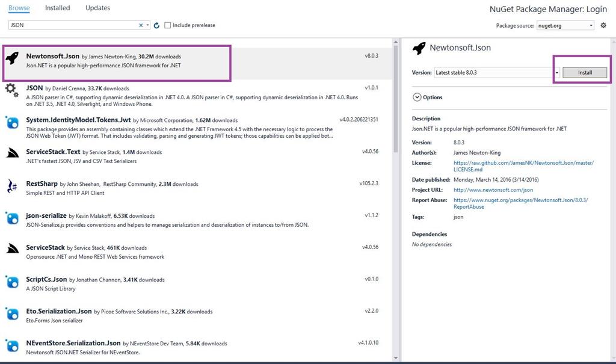The image size is (616, 364).
Task: Click the package list vertical scrollbar
Action: pos(396,96)
